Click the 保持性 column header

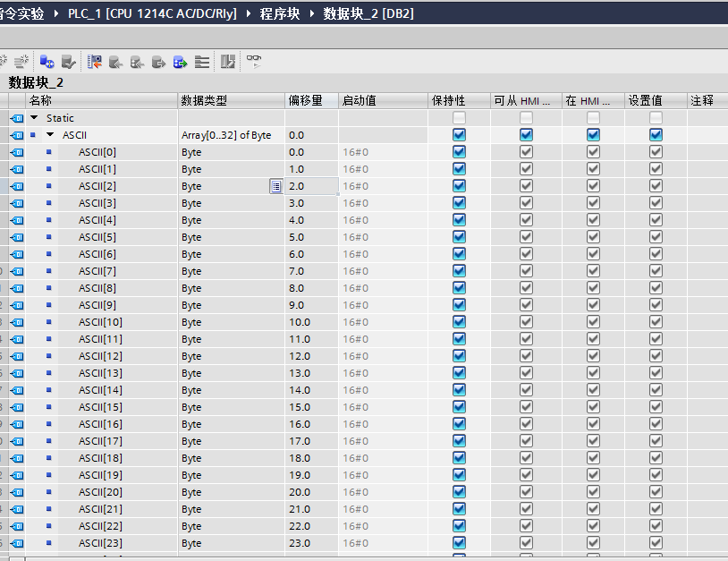click(459, 100)
